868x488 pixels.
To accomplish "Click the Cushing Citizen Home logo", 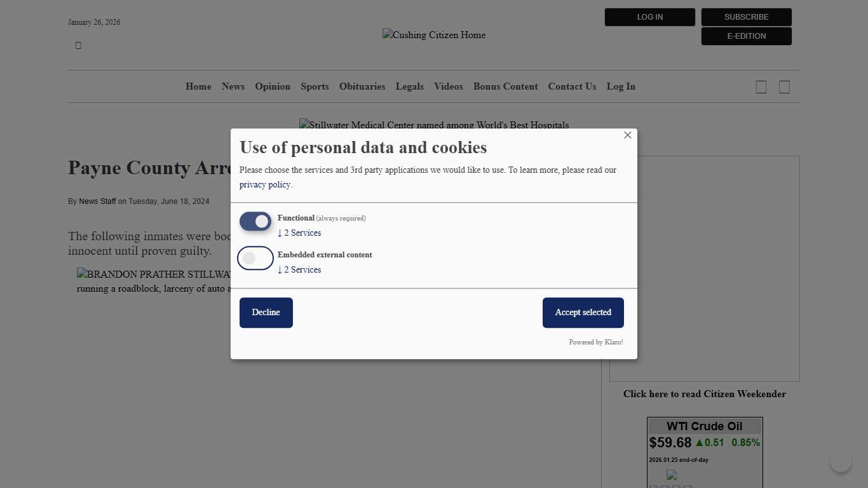I will tap(434, 35).
